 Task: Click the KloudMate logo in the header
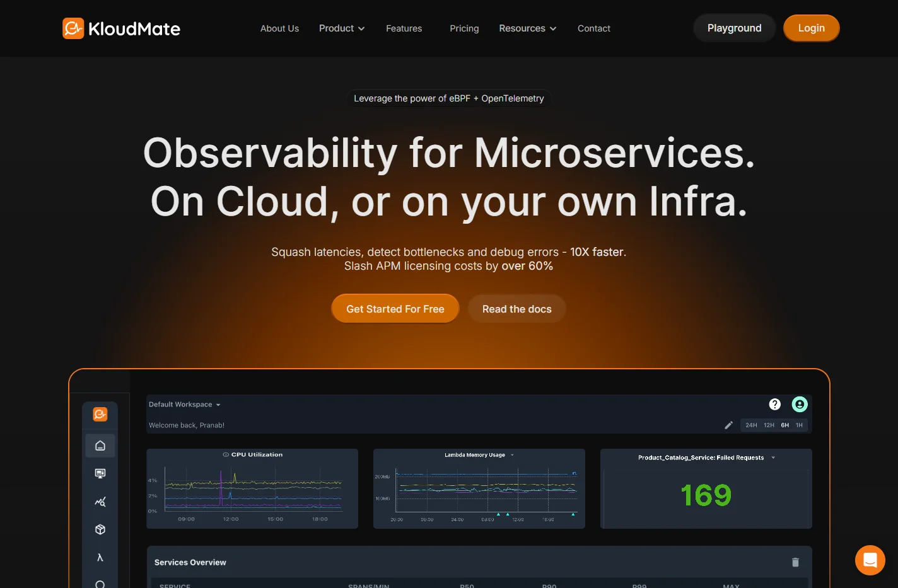[x=121, y=28]
